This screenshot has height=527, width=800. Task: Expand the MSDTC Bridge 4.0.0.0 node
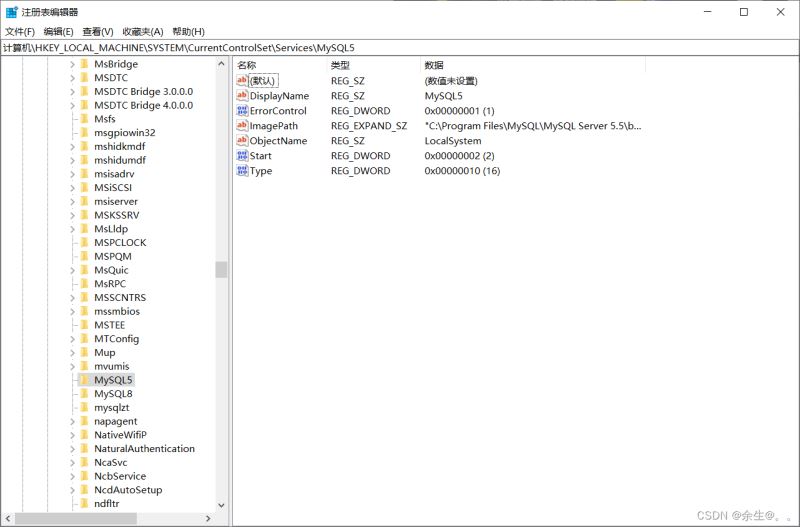point(72,105)
